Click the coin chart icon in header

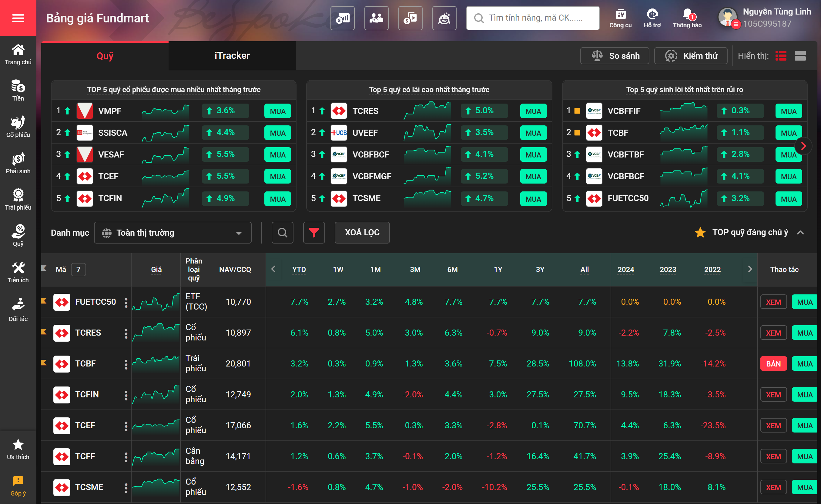click(x=343, y=18)
